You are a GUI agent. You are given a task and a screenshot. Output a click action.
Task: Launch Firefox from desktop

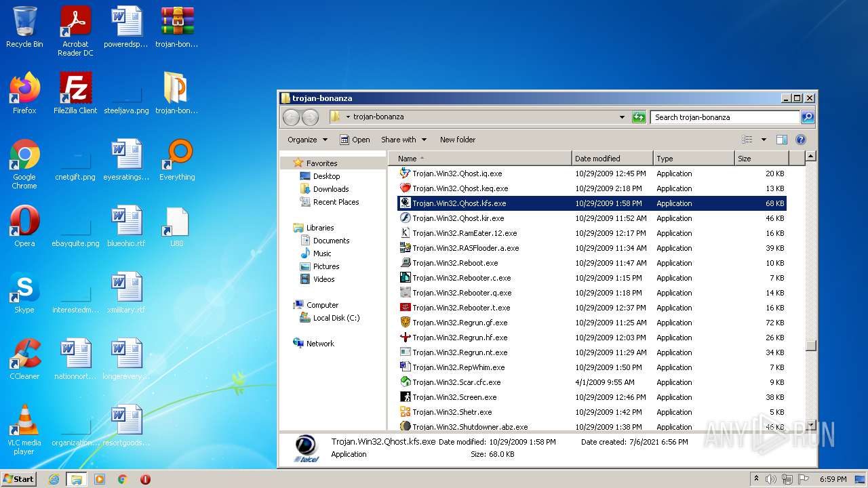tap(24, 94)
